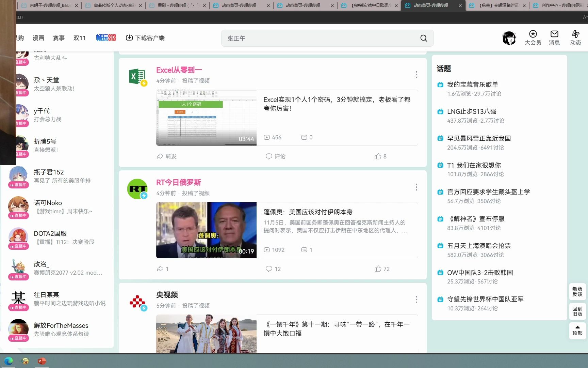This screenshot has width=588, height=368.
Task: Open 赛事 in the top navigation
Action: 59,38
